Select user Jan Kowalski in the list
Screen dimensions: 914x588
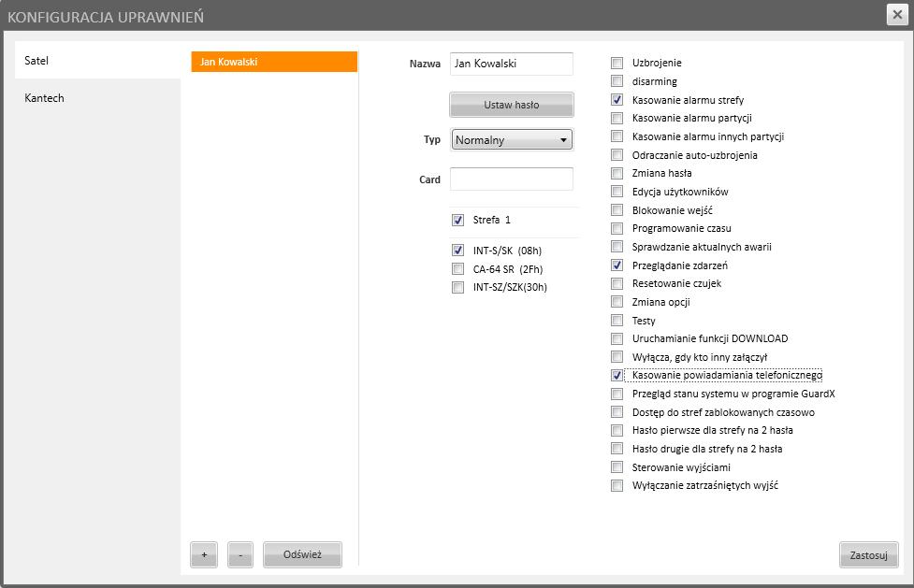click(x=274, y=62)
